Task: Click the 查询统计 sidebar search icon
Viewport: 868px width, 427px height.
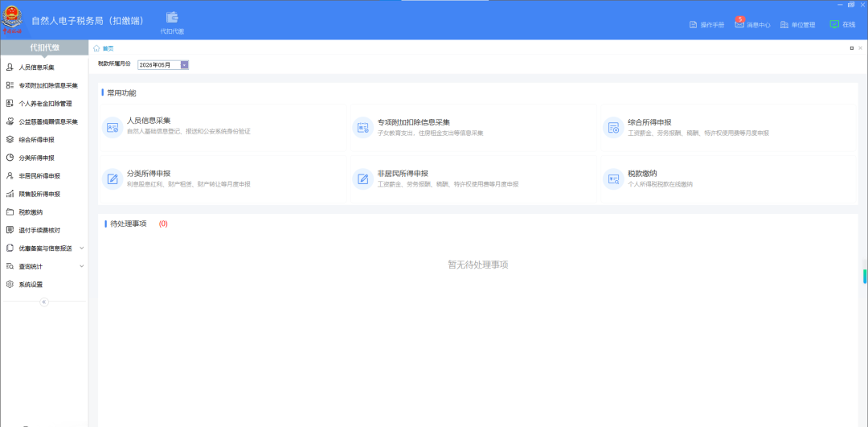Action: pos(10,266)
